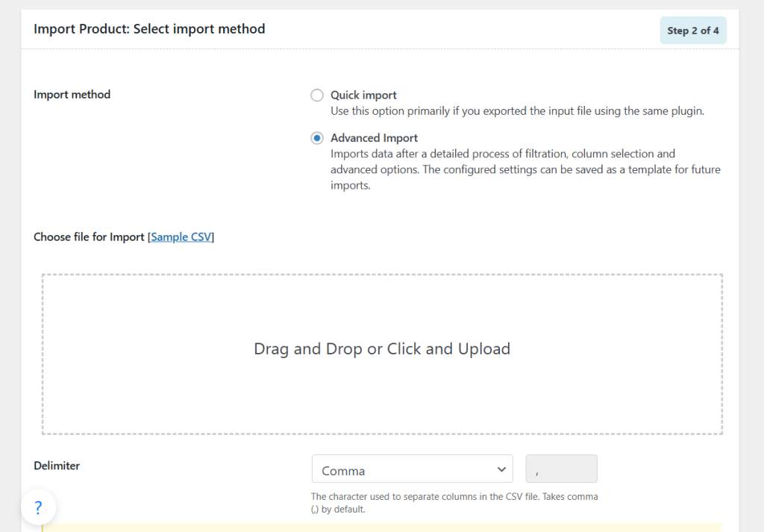
Task: Open the Sample CSV link
Action: [182, 237]
